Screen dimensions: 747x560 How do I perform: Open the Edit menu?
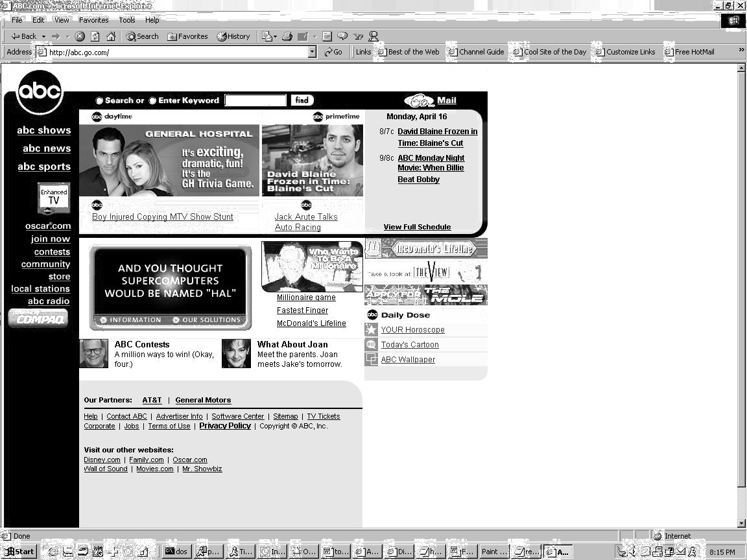point(38,20)
